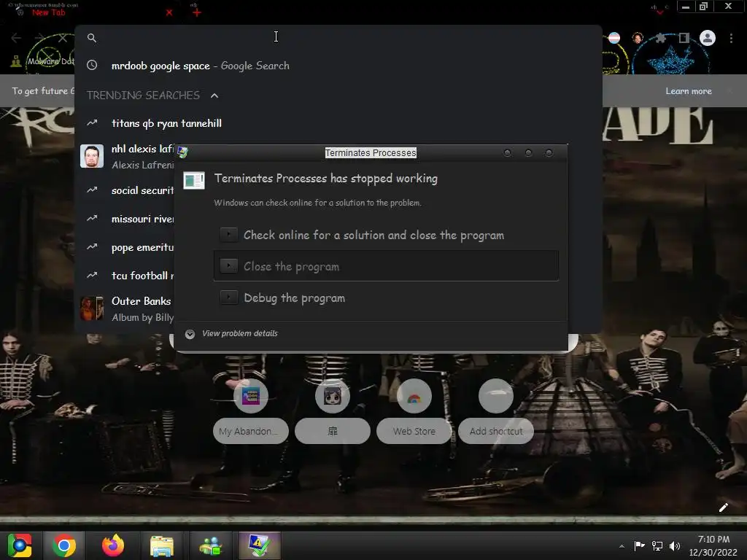Select the Terminates Processes taskbar icon

(259, 545)
